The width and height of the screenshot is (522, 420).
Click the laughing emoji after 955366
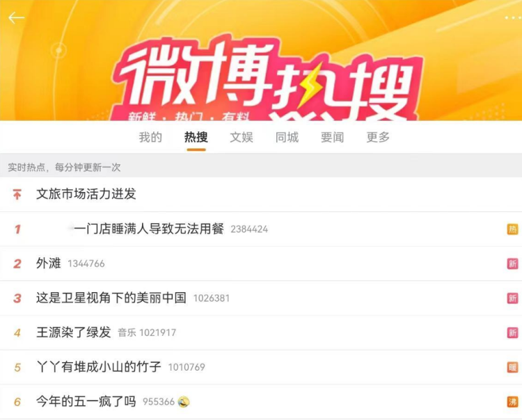[184, 402]
